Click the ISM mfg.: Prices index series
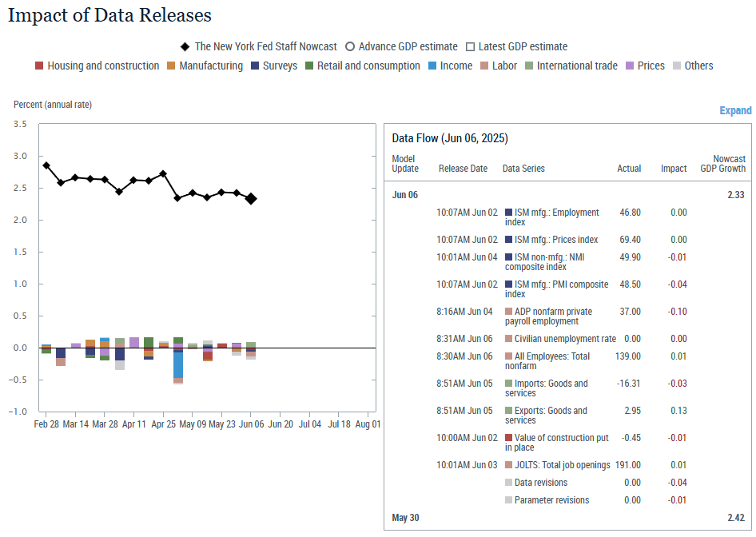The width and height of the screenshot is (756, 537). 551,240
